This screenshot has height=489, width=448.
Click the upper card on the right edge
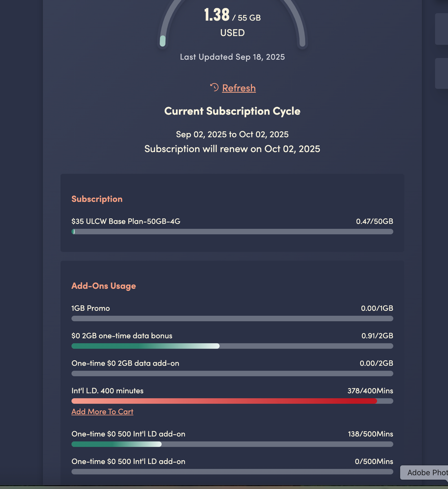[442, 29]
